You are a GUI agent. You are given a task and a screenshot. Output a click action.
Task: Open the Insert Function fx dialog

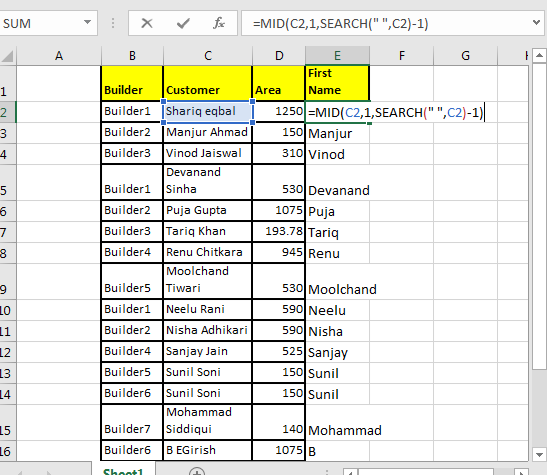point(219,23)
